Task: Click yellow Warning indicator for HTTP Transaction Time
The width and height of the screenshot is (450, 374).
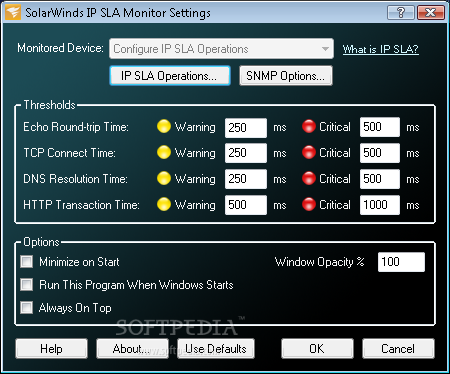Action: pos(164,204)
